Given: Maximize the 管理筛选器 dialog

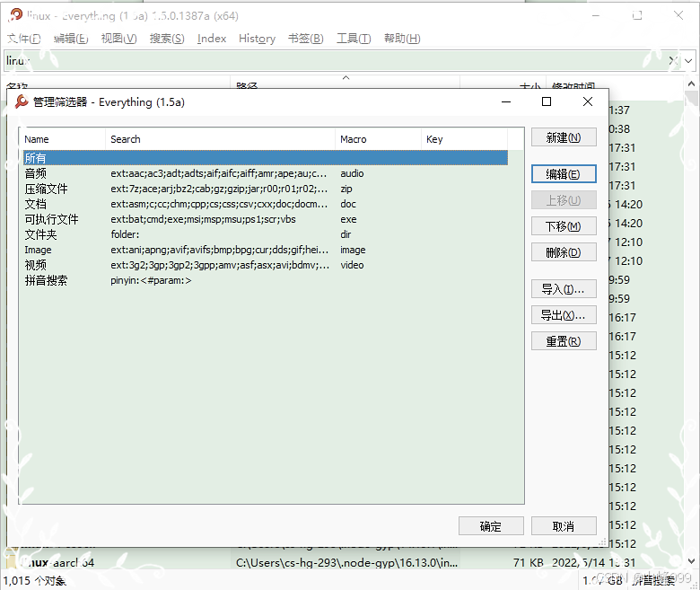Looking at the screenshot, I should point(547,101).
